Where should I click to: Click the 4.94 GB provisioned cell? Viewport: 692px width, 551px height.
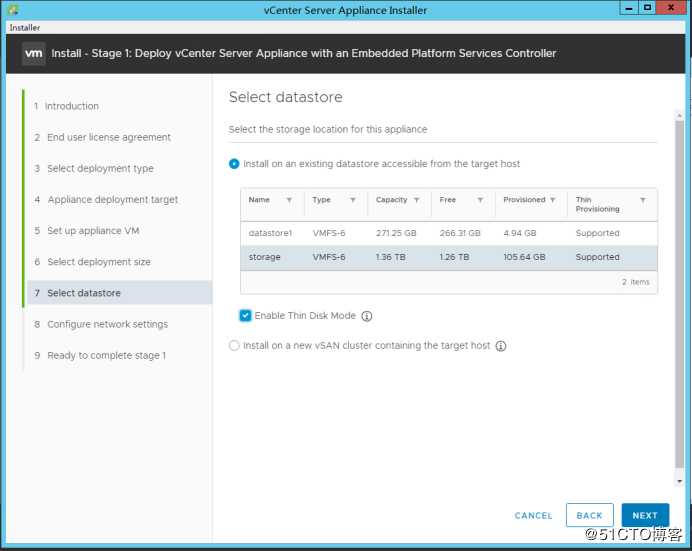click(x=520, y=233)
